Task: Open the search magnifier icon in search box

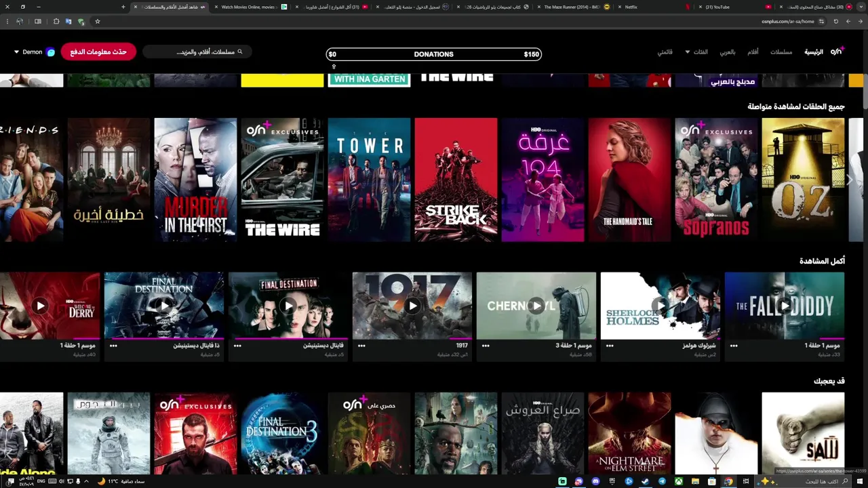Action: coord(239,52)
